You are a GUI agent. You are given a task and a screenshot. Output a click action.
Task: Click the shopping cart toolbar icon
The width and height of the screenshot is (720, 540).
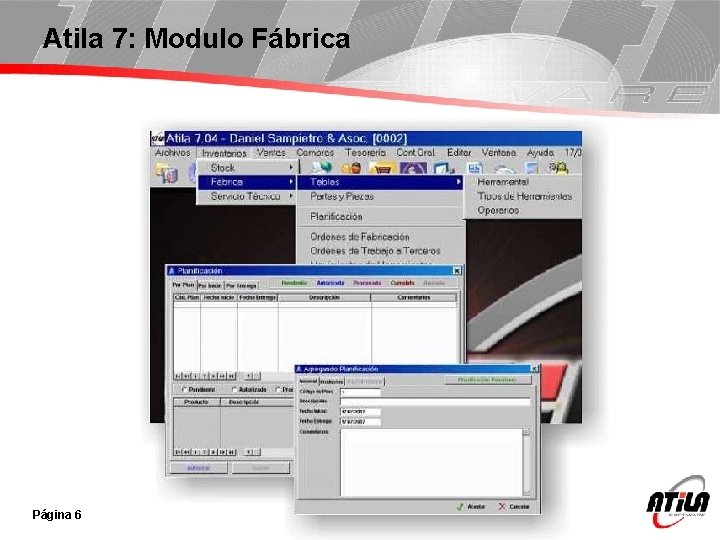pos(382,168)
